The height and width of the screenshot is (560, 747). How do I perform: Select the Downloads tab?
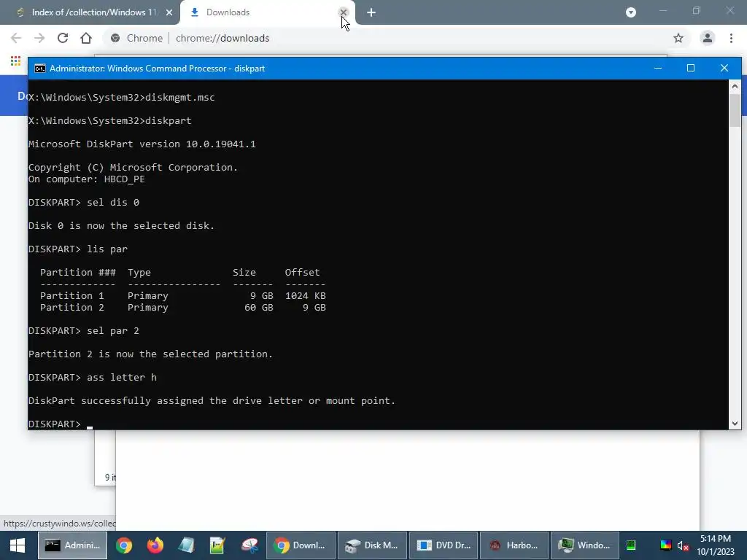pyautogui.click(x=267, y=12)
